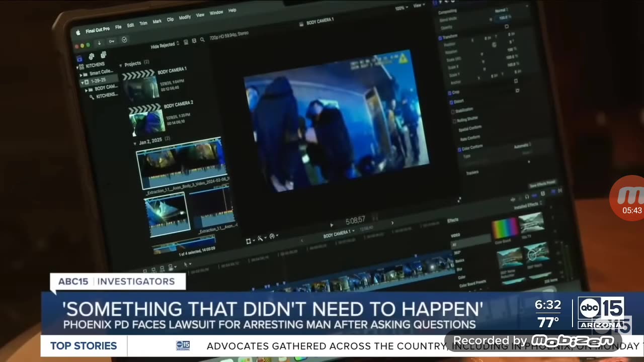Click the Import Media arrow icon
This screenshot has height=362, width=644.
click(99, 42)
